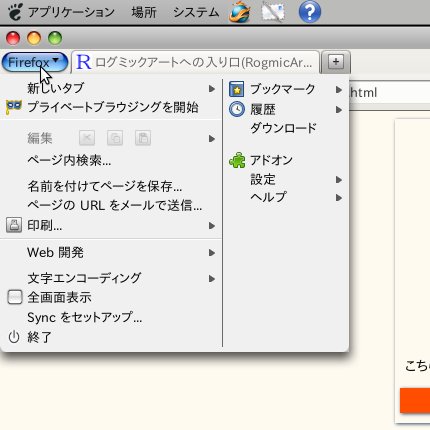
Task: Expand the Web 開発 submenu arrow
Action: tap(212, 253)
